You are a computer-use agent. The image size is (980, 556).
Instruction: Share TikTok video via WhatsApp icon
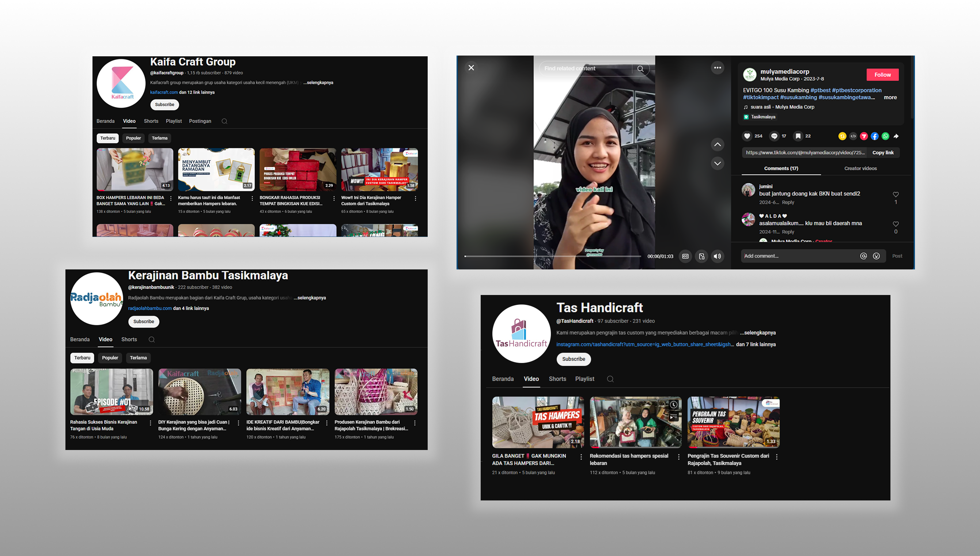[x=885, y=136]
